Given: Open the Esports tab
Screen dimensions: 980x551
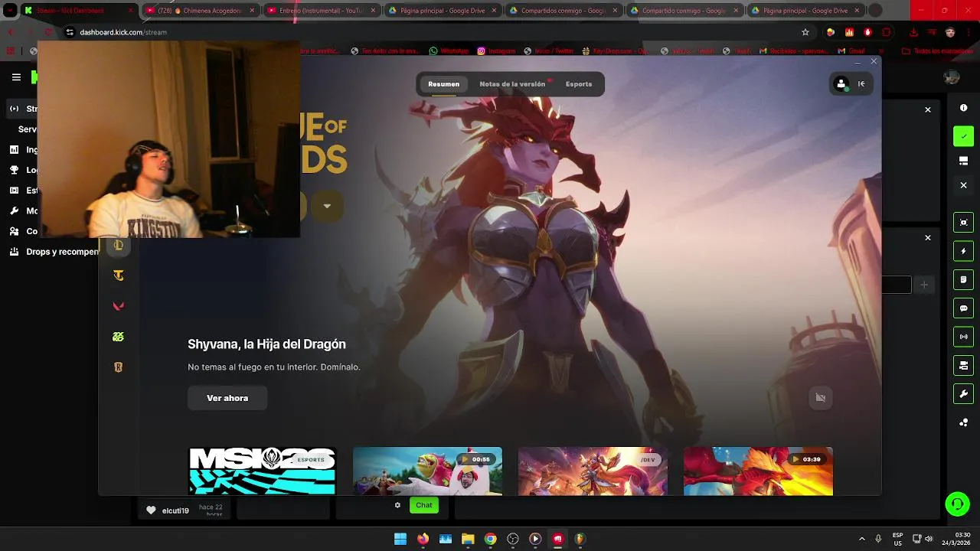Looking at the screenshot, I should 579,84.
